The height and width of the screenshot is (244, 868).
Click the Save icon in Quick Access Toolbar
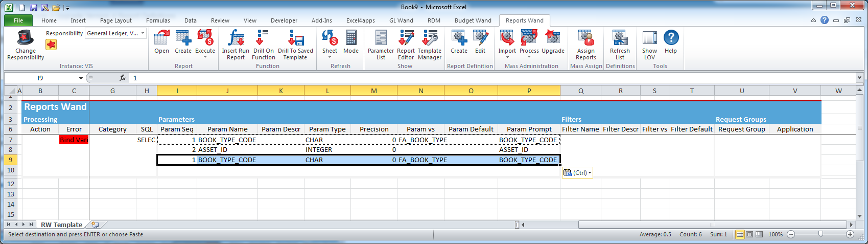[x=34, y=8]
